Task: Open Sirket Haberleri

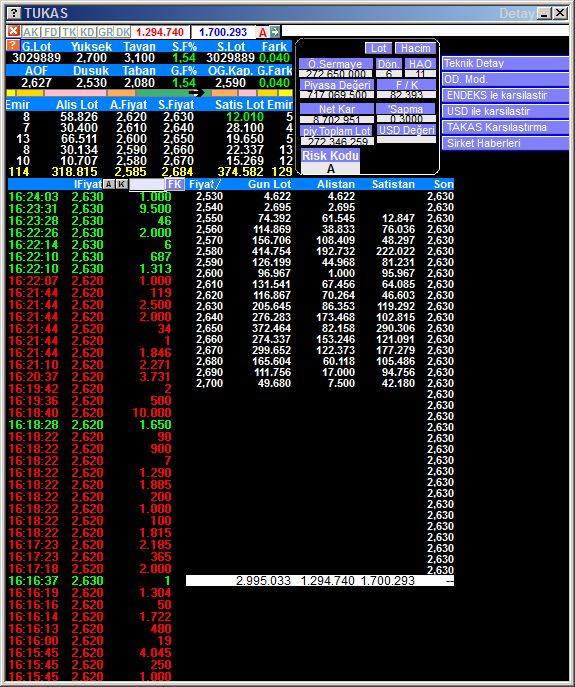Action: (505, 143)
